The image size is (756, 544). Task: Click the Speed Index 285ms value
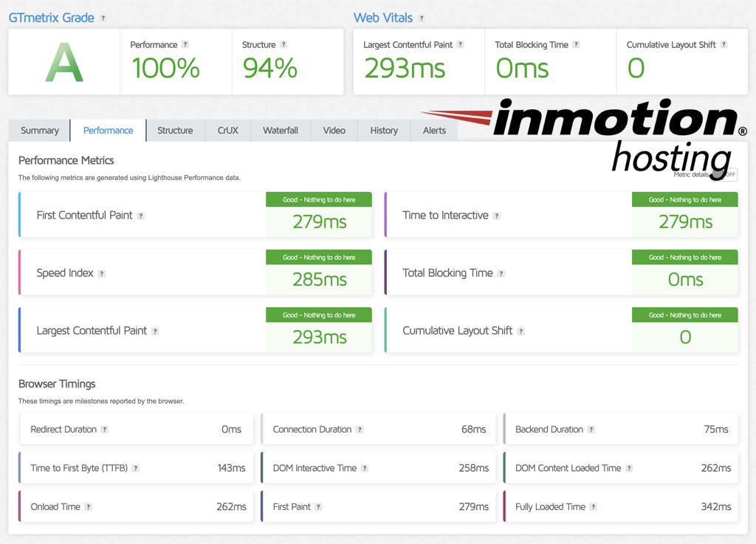click(x=320, y=280)
